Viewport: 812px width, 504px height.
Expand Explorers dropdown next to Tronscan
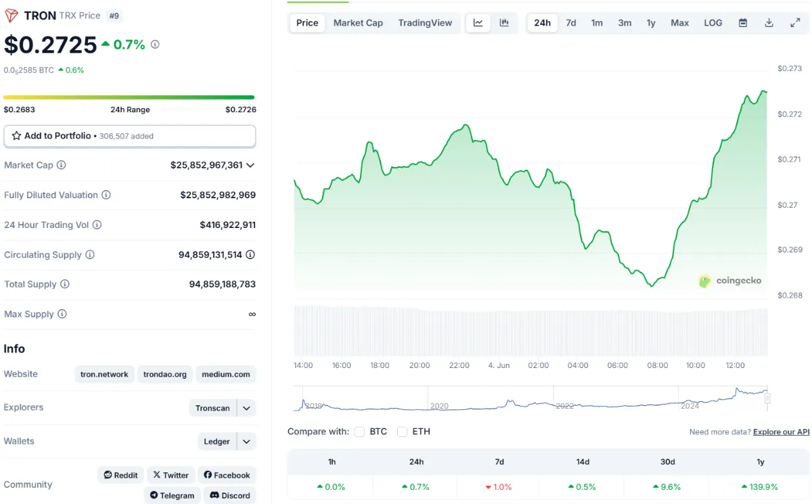(x=246, y=408)
